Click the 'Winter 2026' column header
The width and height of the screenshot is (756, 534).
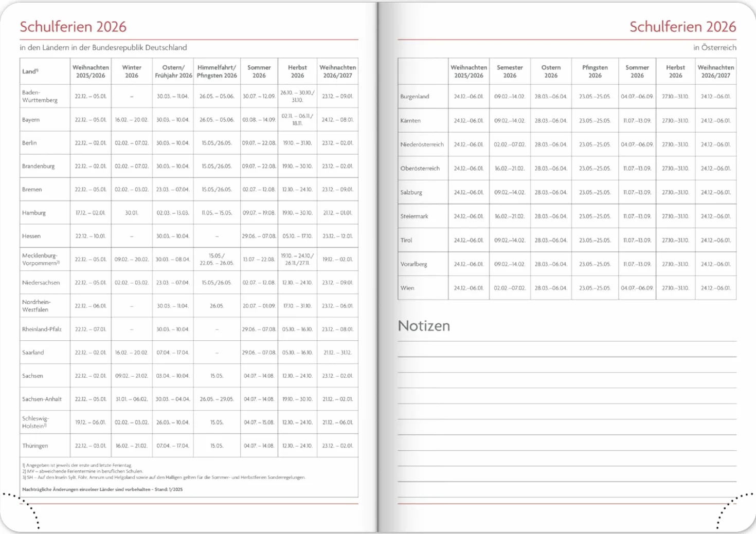(132, 71)
